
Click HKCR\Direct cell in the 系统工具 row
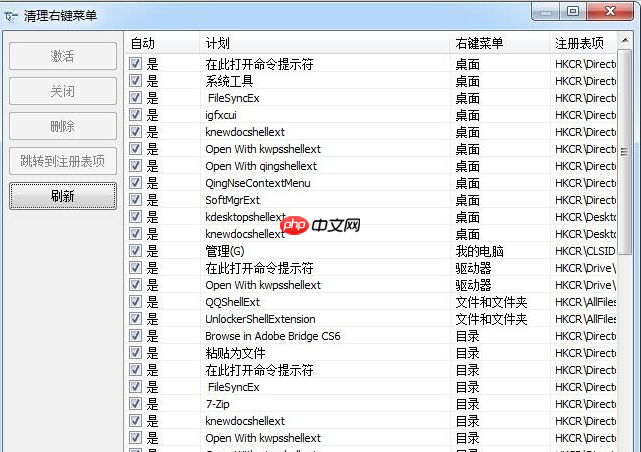(585, 81)
